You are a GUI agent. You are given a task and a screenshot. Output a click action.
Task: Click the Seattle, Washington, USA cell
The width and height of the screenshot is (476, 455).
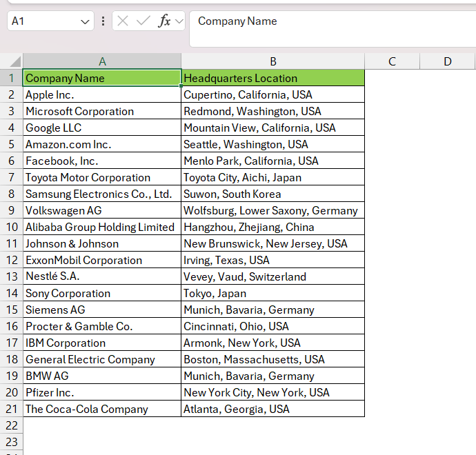(273, 144)
